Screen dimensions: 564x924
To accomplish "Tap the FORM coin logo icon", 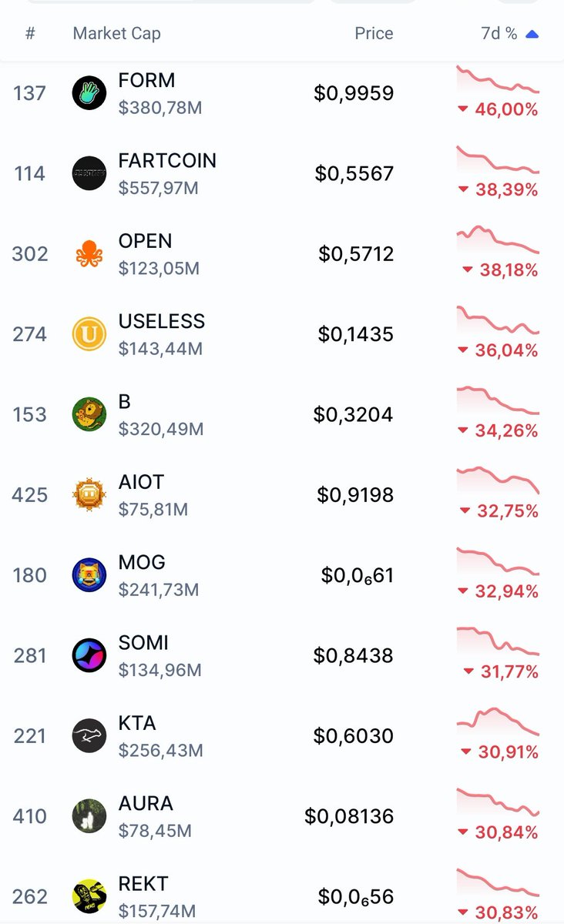I will [89, 93].
